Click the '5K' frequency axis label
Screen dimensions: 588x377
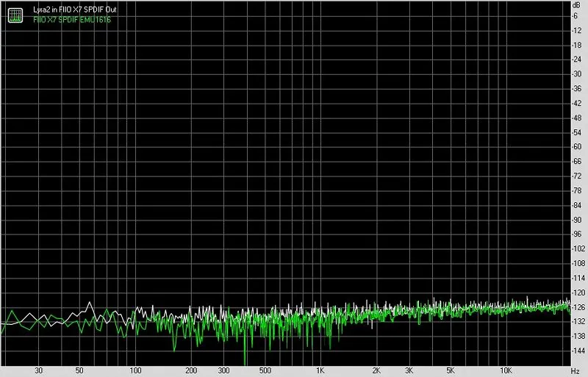(451, 370)
